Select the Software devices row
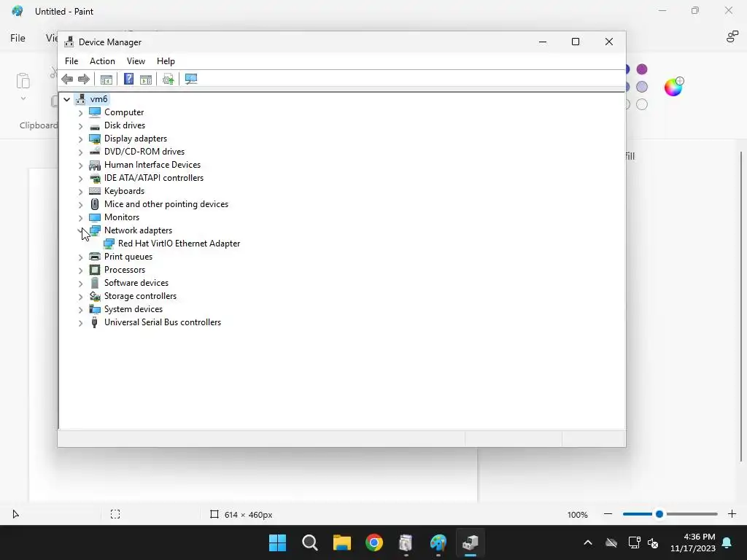Screen dimensions: 747x560 (x=136, y=283)
